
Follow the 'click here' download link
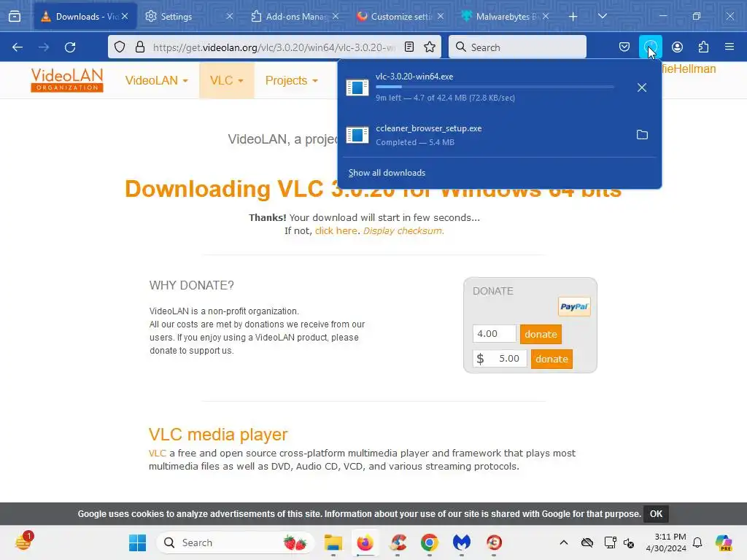[336, 231]
